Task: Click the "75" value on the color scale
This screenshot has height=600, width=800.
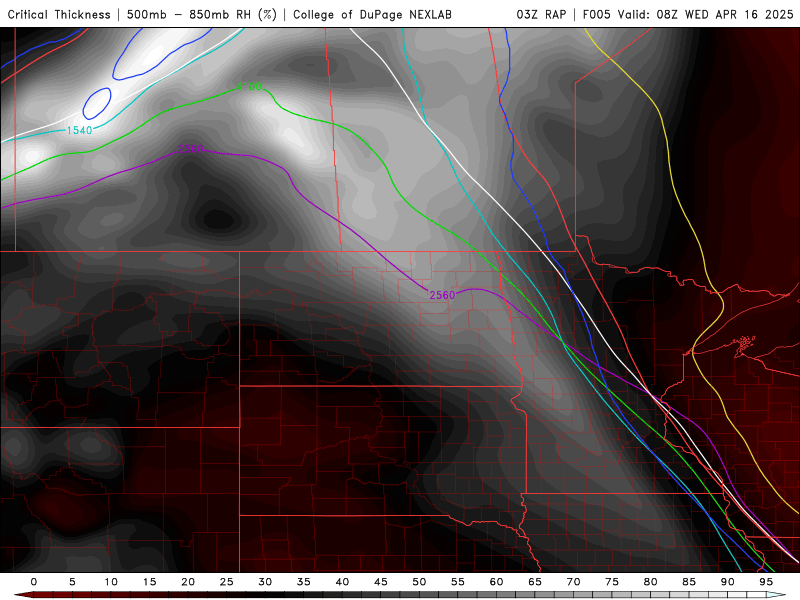Action: 612,582
